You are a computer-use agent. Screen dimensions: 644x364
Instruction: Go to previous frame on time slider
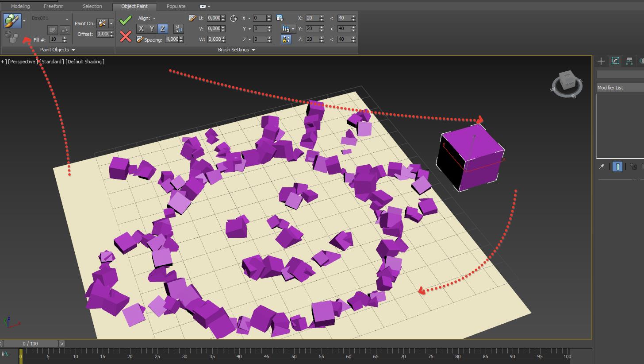(x=1, y=344)
